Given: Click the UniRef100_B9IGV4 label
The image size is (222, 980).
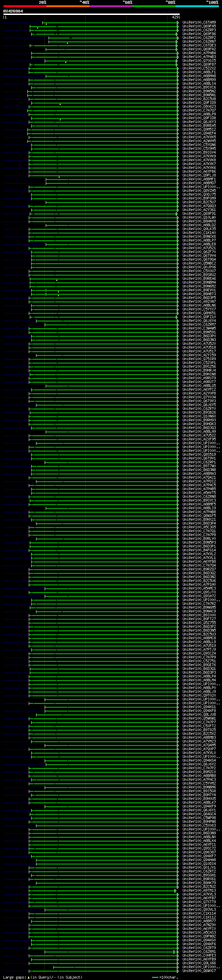Looking at the screenshot, I should 199,152.
